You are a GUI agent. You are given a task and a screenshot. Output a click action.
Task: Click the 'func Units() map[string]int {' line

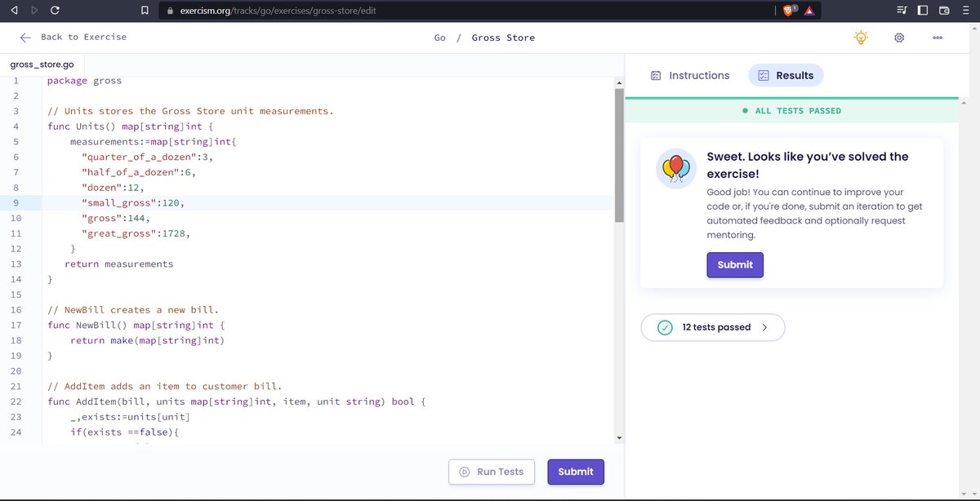[130, 126]
